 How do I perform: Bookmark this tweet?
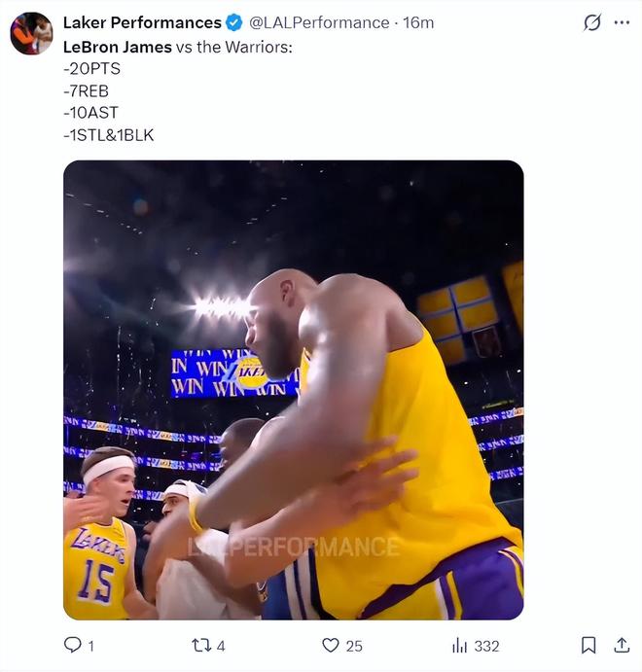[588, 645]
